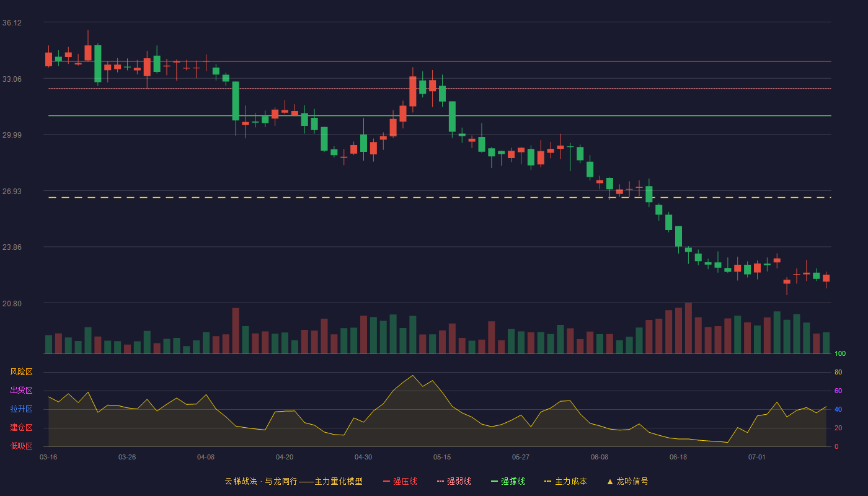Click the 05-15 date label
868x496 pixels.
pyautogui.click(x=442, y=457)
